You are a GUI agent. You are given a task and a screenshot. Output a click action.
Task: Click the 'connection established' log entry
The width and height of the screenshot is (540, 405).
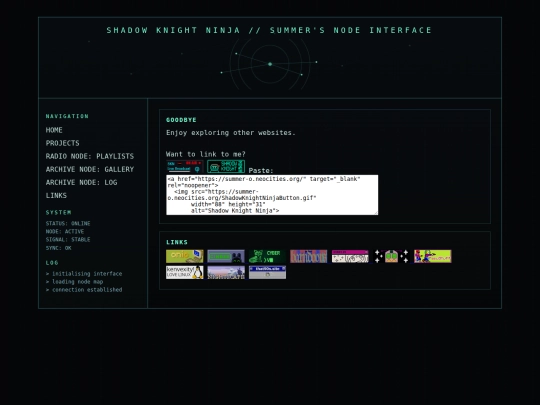[84, 290]
